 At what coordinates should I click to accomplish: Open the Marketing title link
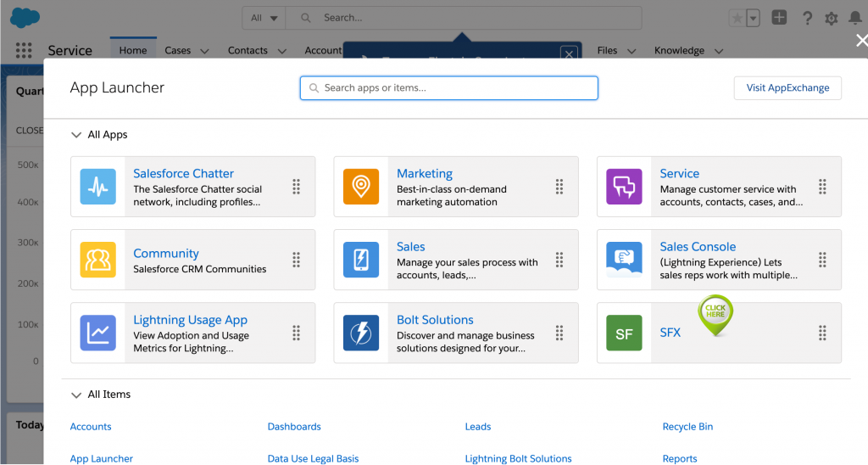[x=425, y=173]
